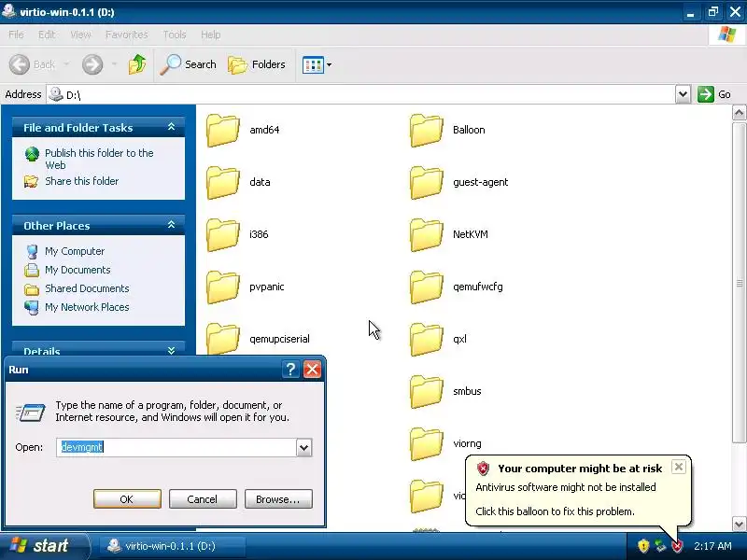Click Browse... in the Run dialog
Viewport: 747px width, 560px height.
278,499
